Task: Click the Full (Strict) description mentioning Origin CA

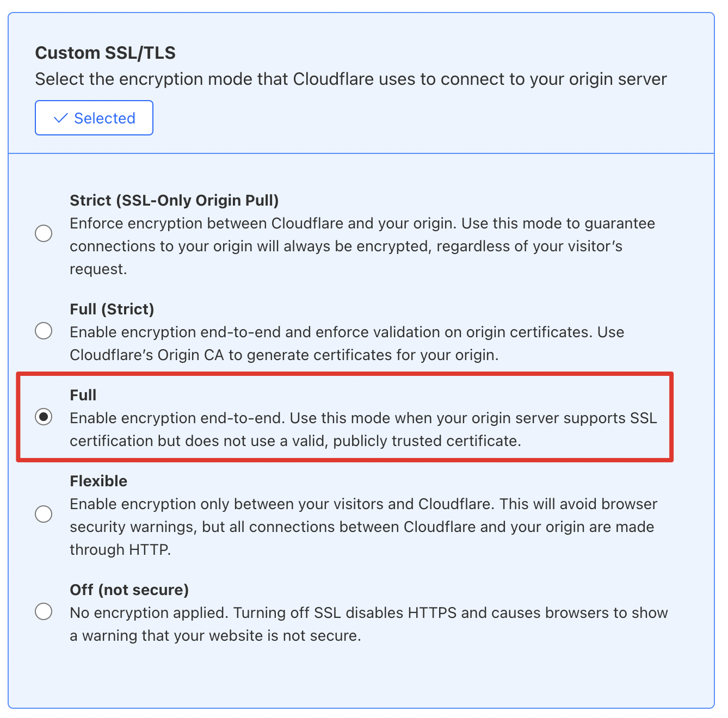Action: (347, 343)
